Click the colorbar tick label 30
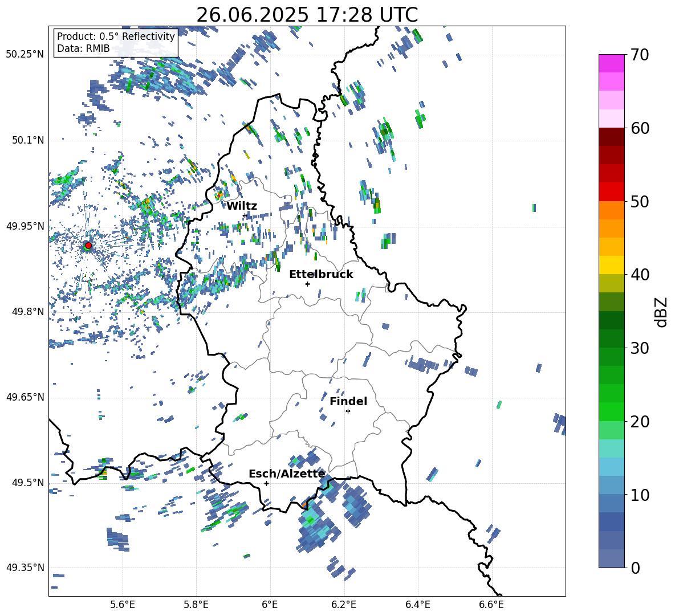 click(x=640, y=348)
